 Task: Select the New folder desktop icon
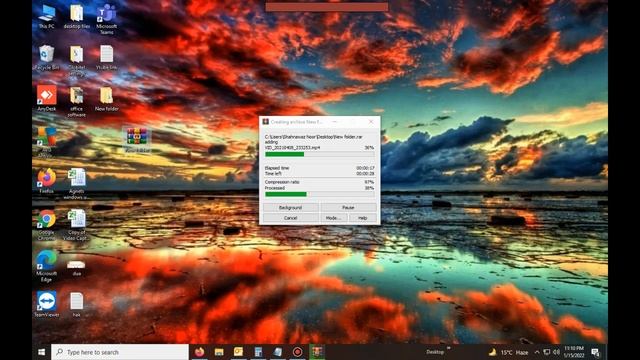107,99
